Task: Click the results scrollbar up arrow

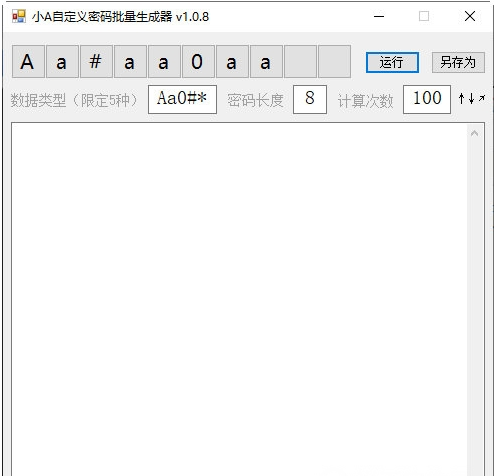Action: point(474,134)
